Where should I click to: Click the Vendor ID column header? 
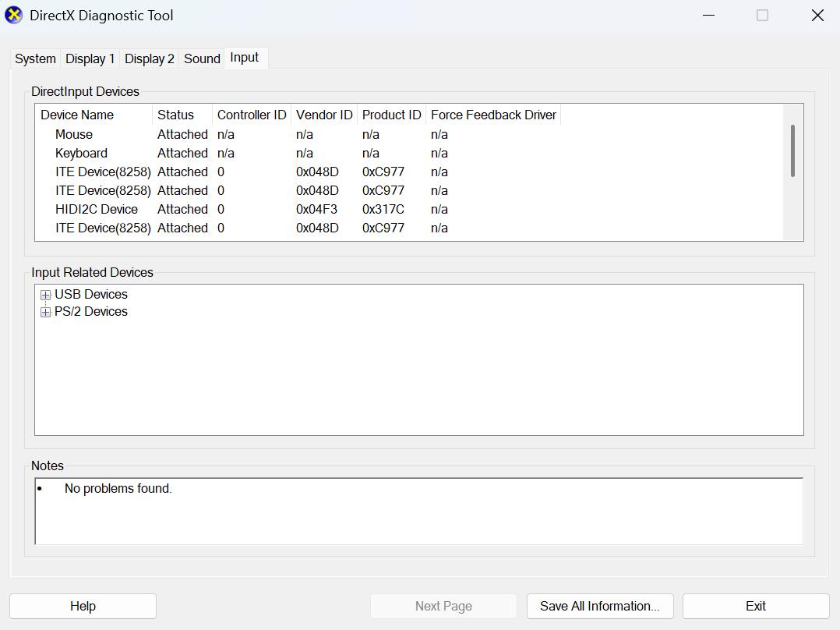pyautogui.click(x=324, y=115)
